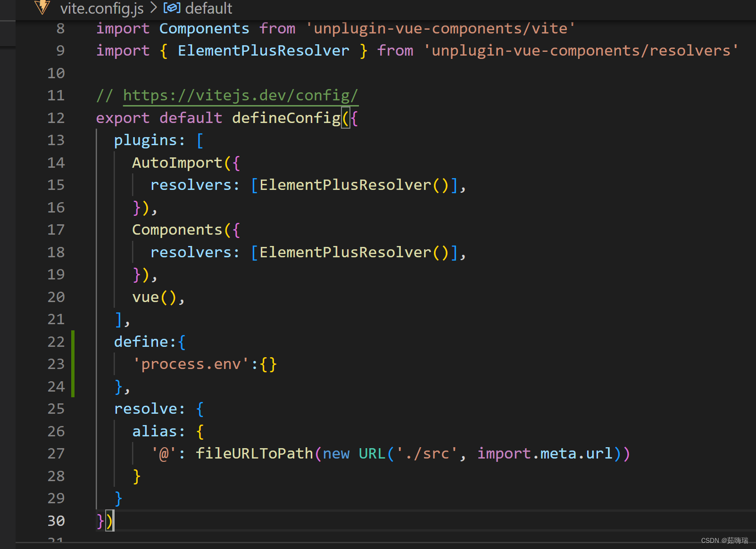Follow the https://vitejs.dev/config/ comment link

[x=241, y=95]
